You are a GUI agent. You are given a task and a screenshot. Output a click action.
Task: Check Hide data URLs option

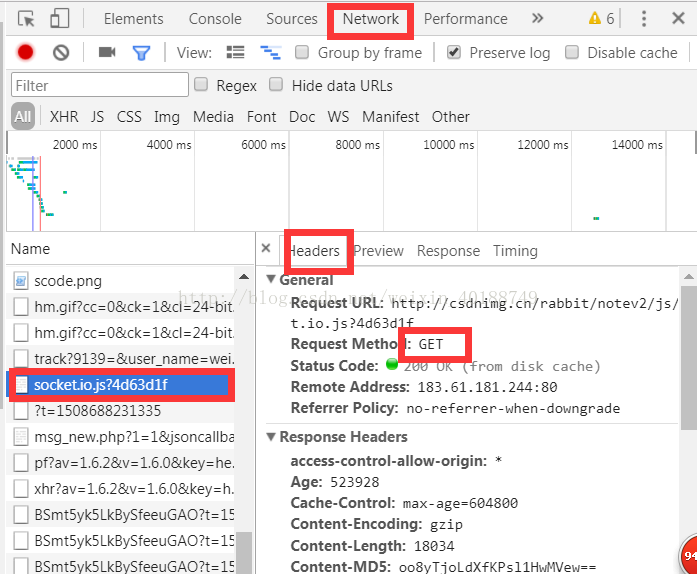[276, 84]
